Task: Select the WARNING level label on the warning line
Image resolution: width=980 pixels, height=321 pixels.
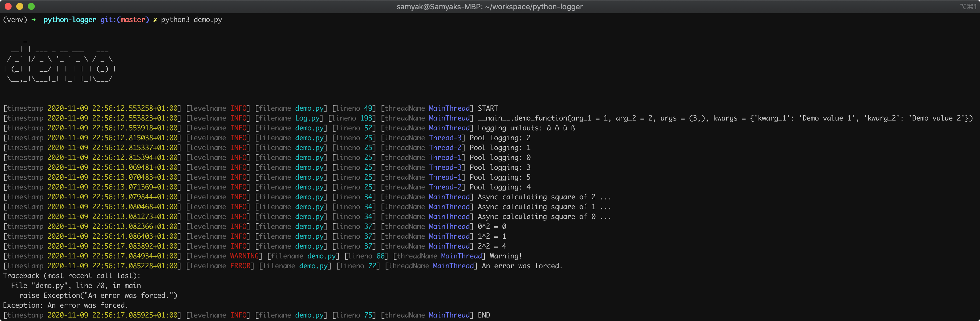Action: [x=244, y=256]
